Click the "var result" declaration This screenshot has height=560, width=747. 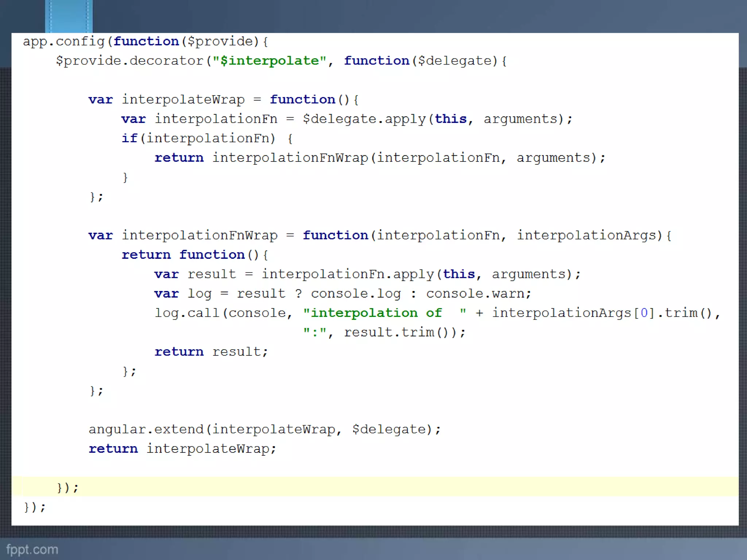[195, 274]
